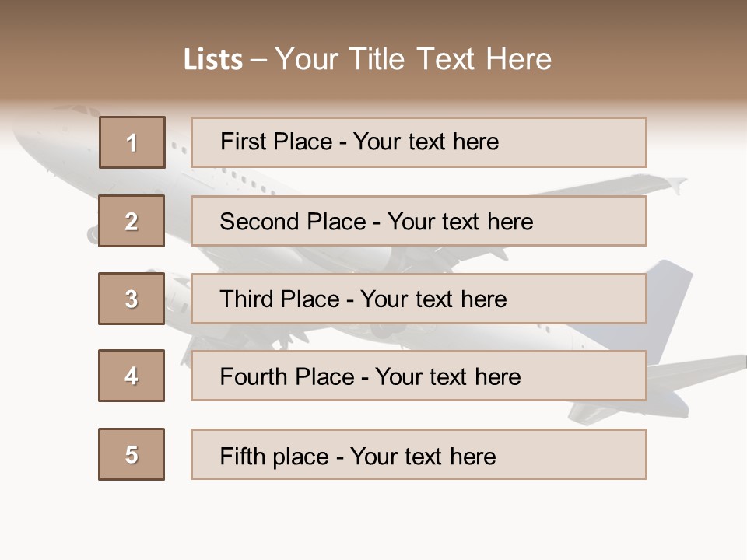Select the Third Place text box
Viewport: 747px width, 560px height.
coord(419,299)
